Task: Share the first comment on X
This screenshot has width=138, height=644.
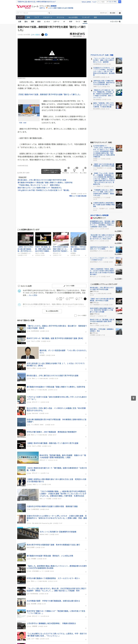Action: [x=85, y=299]
